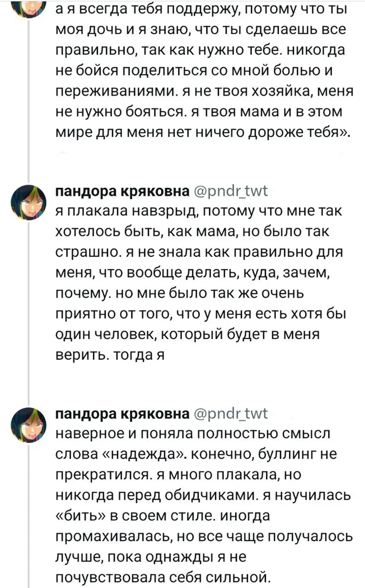Viewport: 365px width, 588px height.
Task: Click @pndr_twt handle above «наверное и поняла»
Action: tap(230, 414)
